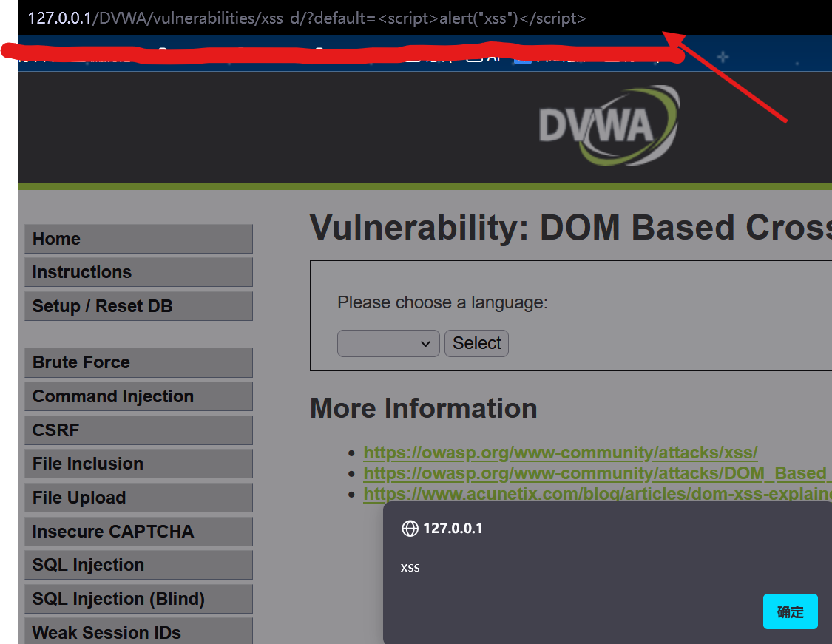Open the Weak Session IDs page

pos(138,631)
